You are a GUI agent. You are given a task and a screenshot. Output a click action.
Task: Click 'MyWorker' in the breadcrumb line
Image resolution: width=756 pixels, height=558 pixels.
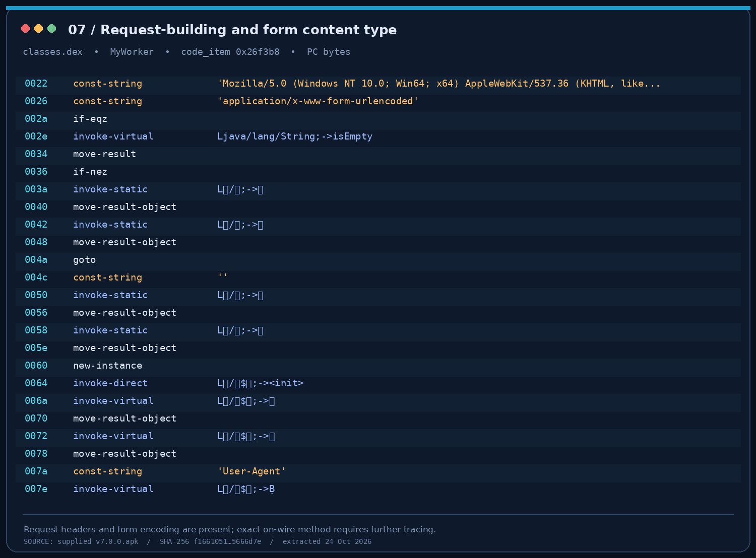132,52
